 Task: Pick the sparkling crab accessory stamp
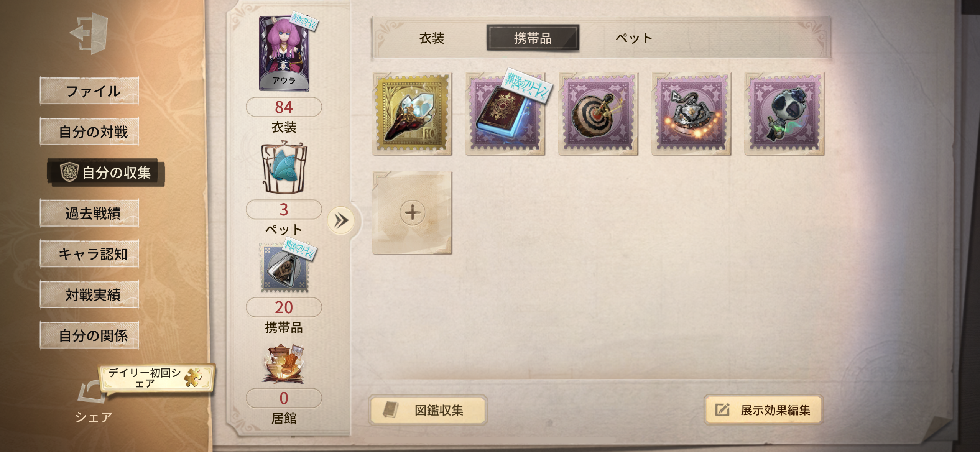691,113
